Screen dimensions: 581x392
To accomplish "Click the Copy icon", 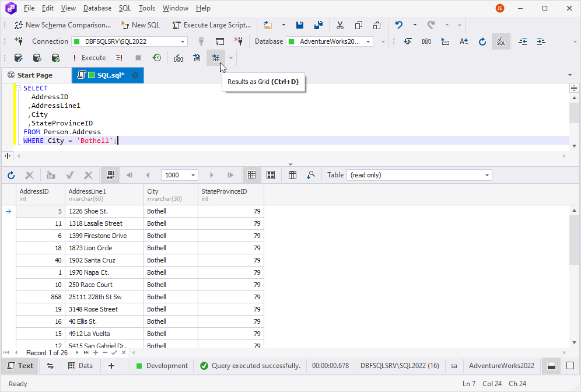I will (x=358, y=25).
